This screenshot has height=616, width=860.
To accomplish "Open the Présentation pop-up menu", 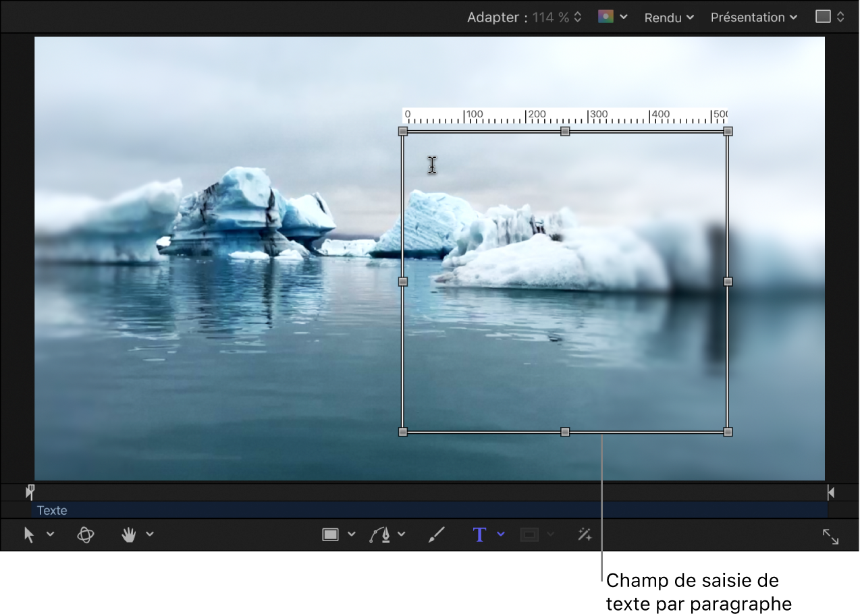I will 753,18.
